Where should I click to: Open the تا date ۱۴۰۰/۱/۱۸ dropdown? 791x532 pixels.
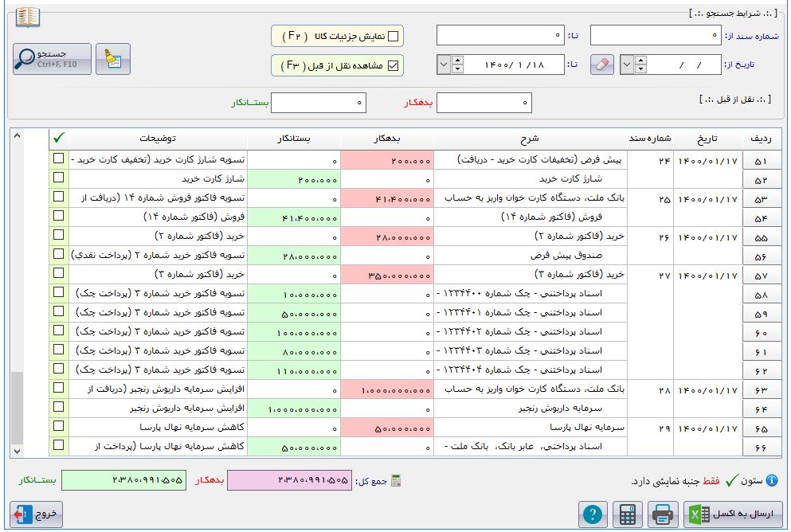coord(444,65)
